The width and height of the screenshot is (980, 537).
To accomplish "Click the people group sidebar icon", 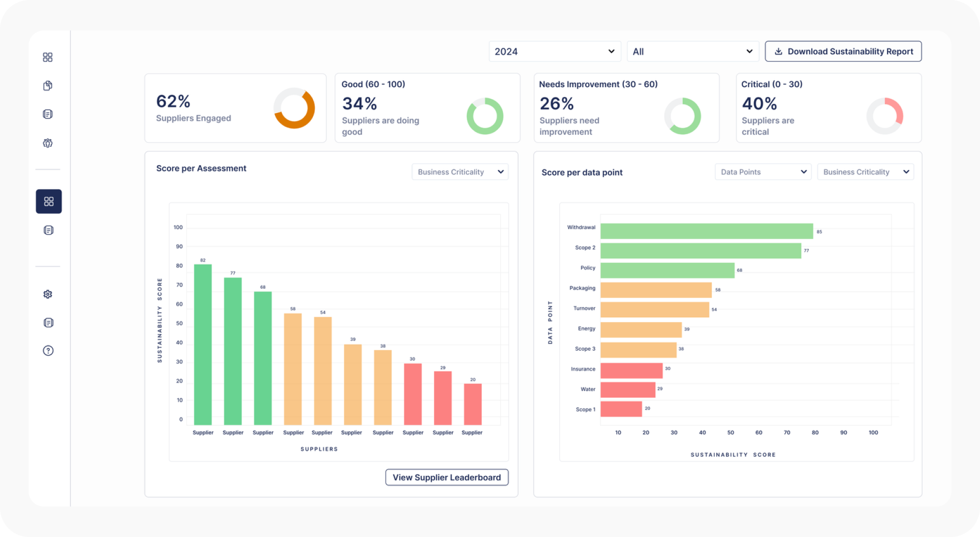I will (x=48, y=143).
